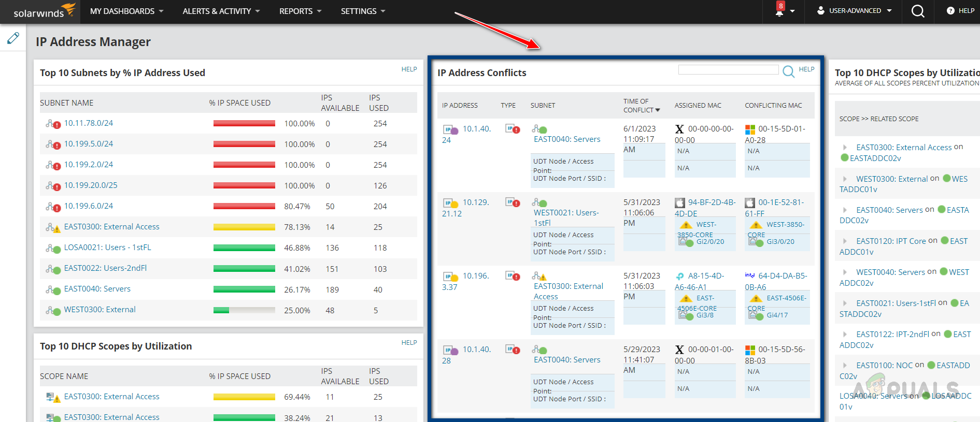Expand the EAST0300: External Access on EASTADDC02v scope
The height and width of the screenshot is (422, 980).
tap(845, 148)
